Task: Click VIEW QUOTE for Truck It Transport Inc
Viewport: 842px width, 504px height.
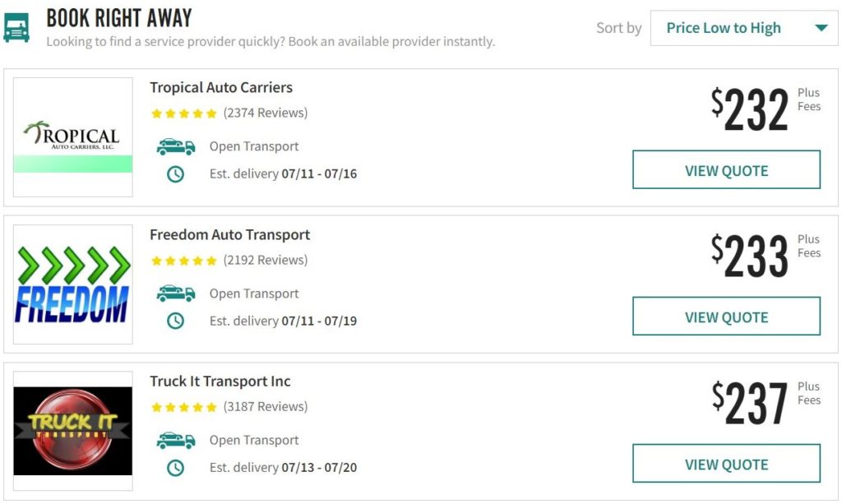Action: (x=726, y=463)
